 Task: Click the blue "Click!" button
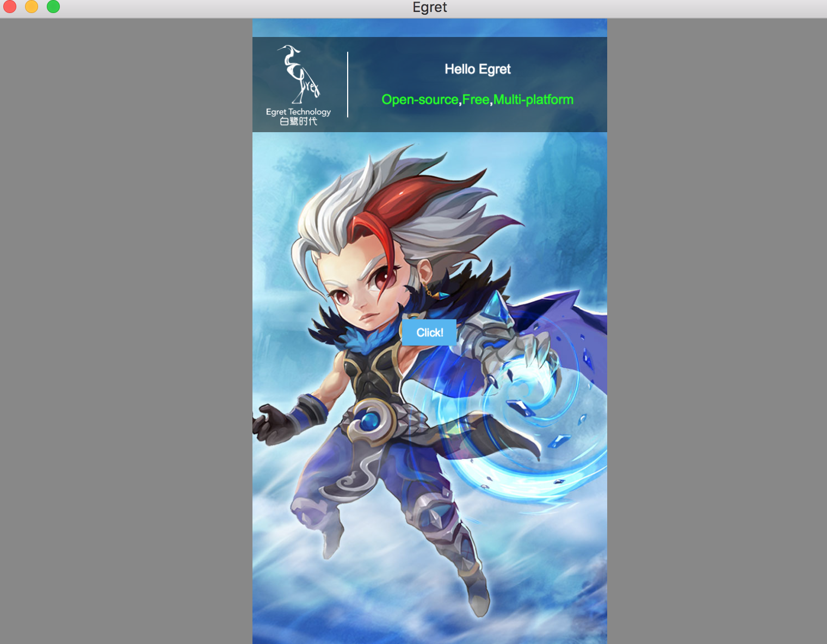[429, 332]
